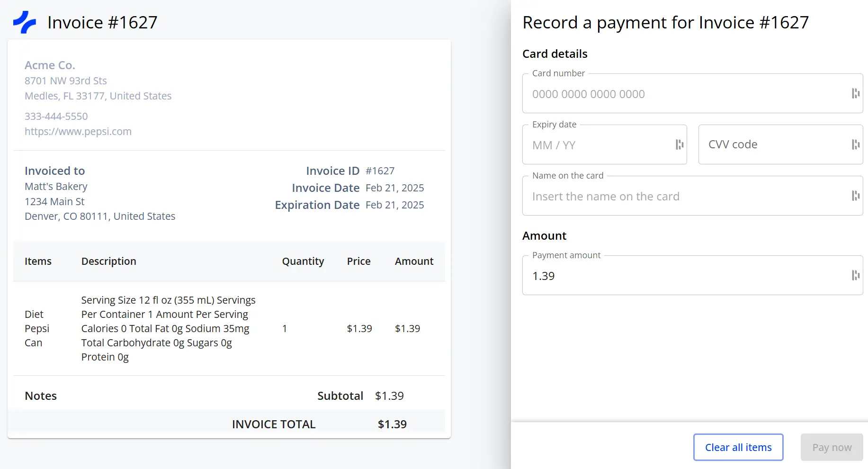
Task: Click the Acme Co. company name
Action: click(x=50, y=65)
